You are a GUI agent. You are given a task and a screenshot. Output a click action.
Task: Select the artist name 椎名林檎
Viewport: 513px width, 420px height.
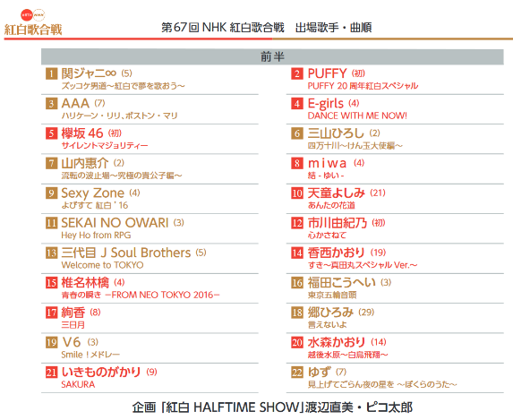[85, 282]
